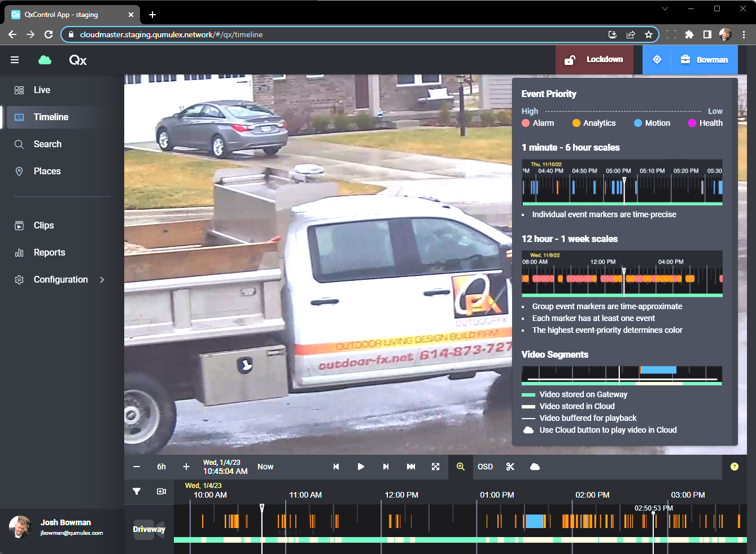The width and height of the screenshot is (756, 554).
Task: Skip to previous event
Action: click(x=336, y=467)
